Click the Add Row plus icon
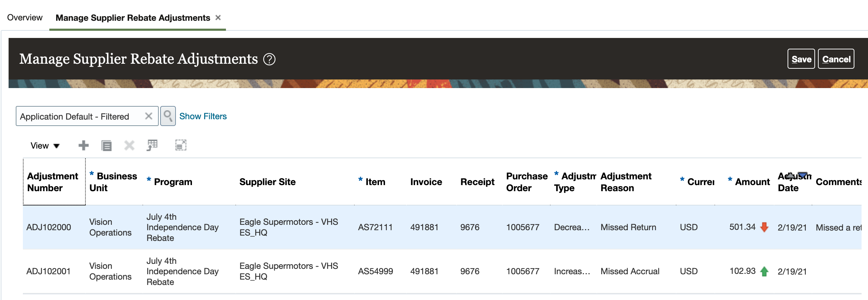Image resolution: width=868 pixels, height=300 pixels. click(x=83, y=145)
